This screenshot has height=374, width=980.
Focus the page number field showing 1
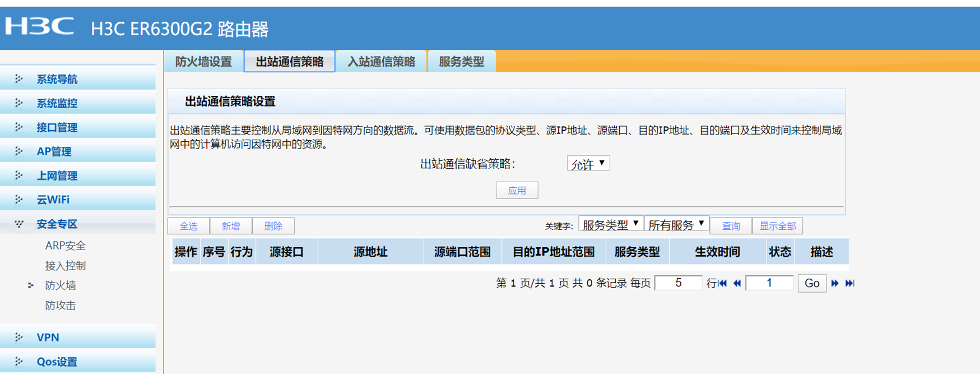coord(769,283)
